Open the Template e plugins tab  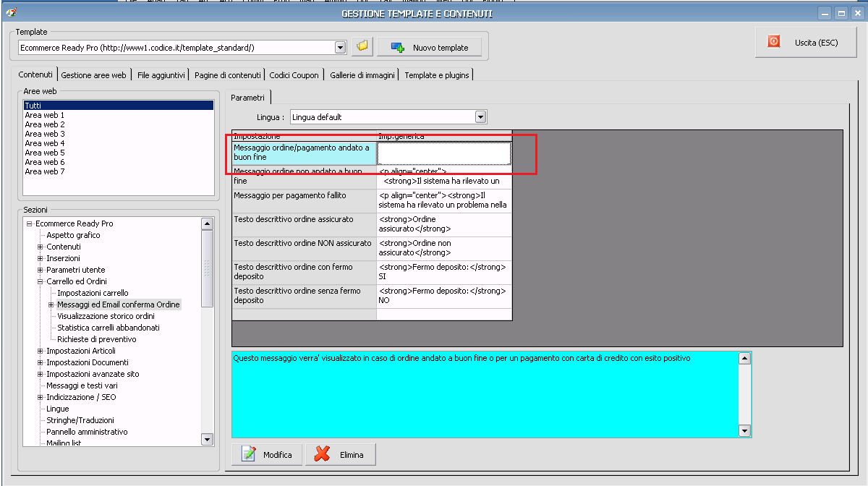(x=437, y=74)
